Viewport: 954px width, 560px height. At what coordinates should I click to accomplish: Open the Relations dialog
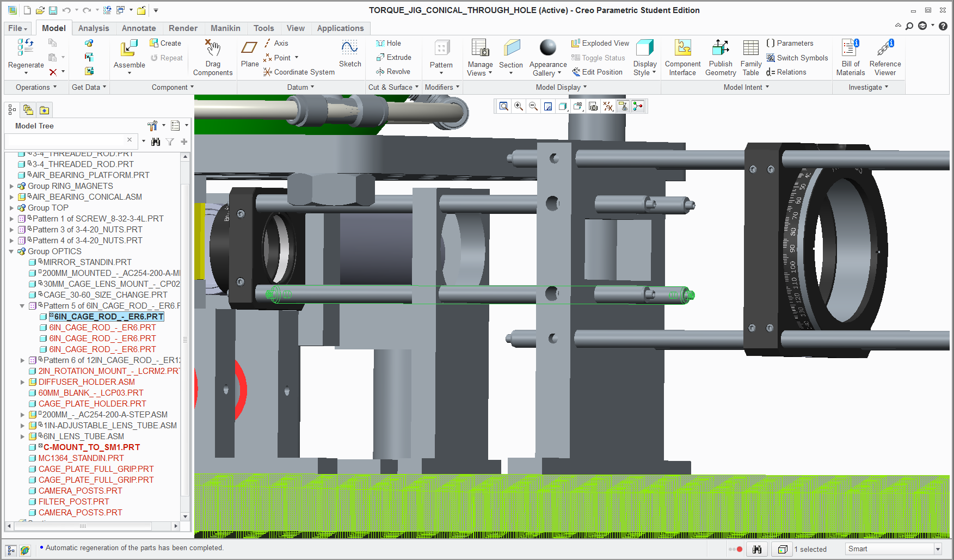point(786,72)
